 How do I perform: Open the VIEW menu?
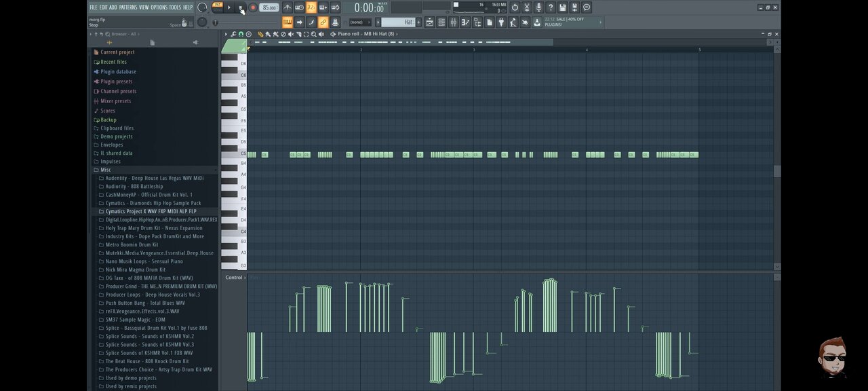[x=144, y=7]
